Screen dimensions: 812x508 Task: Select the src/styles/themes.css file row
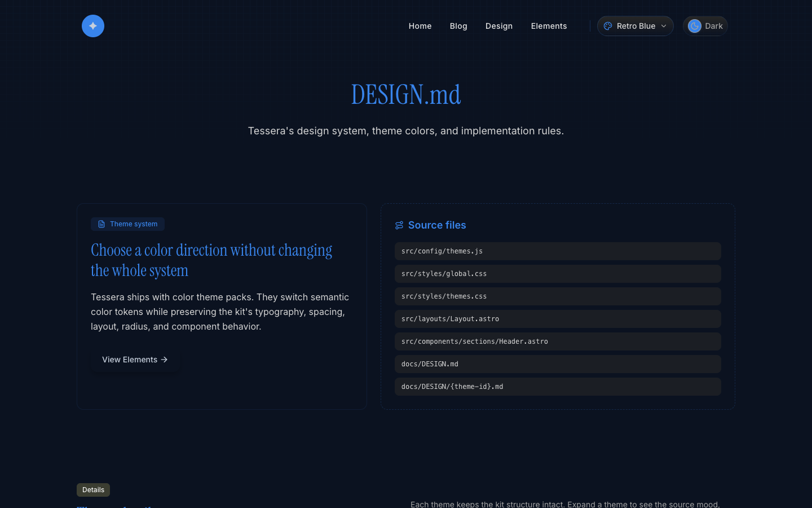(558, 296)
